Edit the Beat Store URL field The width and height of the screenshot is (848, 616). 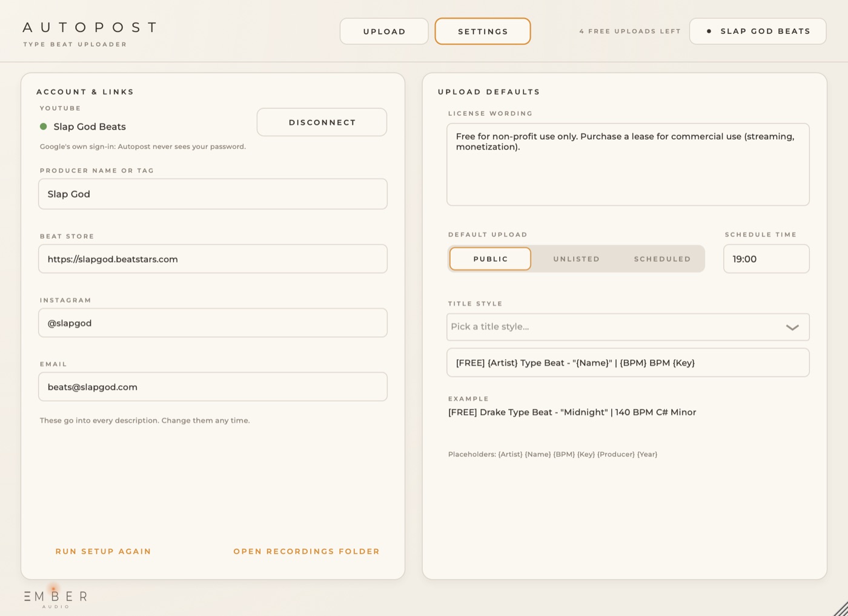tap(213, 259)
